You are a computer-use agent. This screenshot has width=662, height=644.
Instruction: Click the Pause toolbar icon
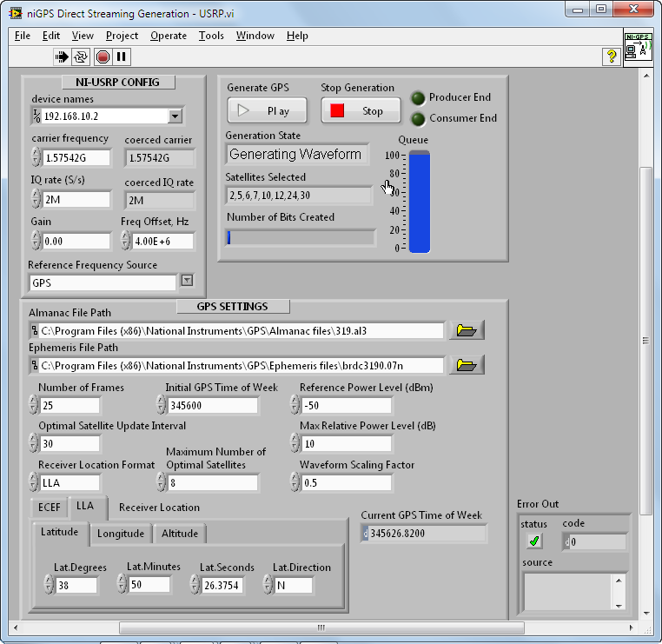coord(122,56)
